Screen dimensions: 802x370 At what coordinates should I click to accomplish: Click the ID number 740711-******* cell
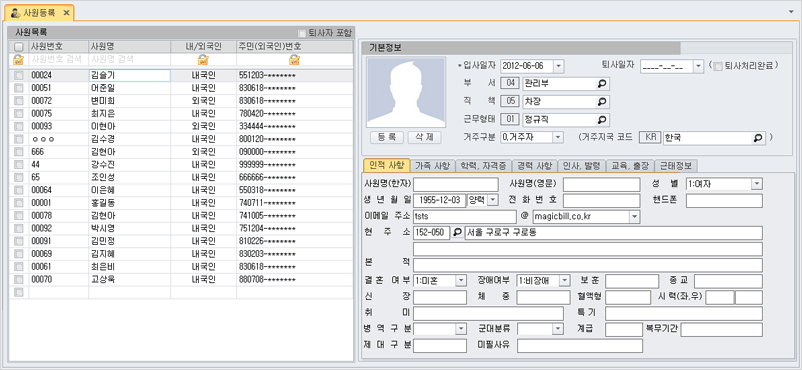click(x=295, y=203)
